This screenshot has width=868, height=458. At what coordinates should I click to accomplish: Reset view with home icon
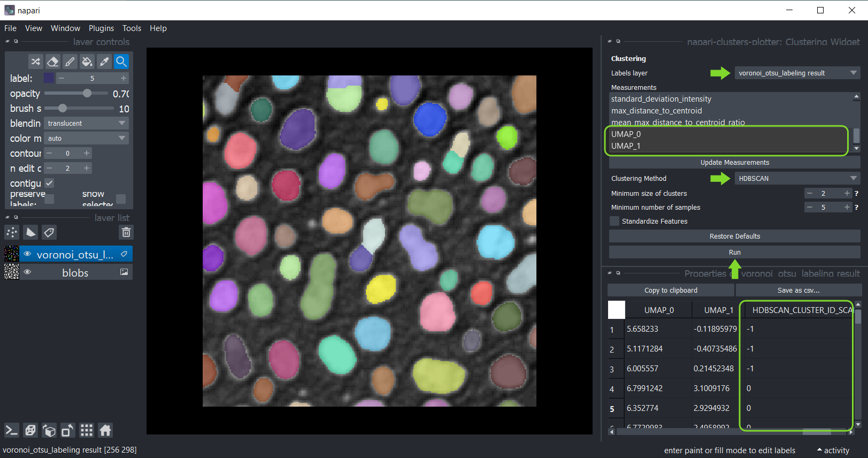(x=105, y=430)
